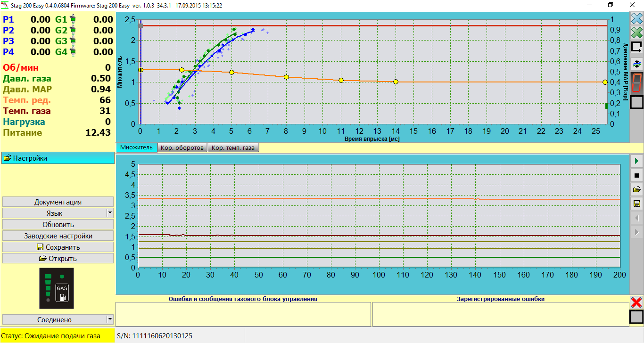Open the Соединено connection dropdown
Viewport: 644px width, 343px height.
(110, 319)
